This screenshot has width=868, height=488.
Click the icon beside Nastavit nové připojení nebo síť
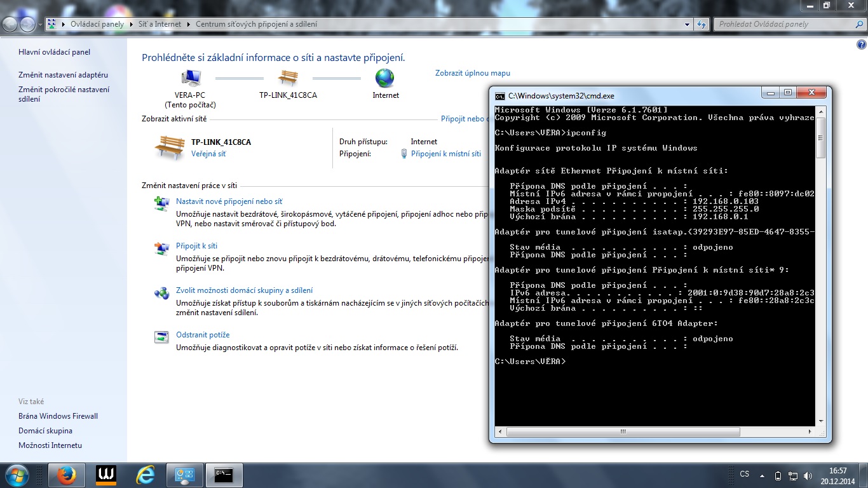[162, 204]
